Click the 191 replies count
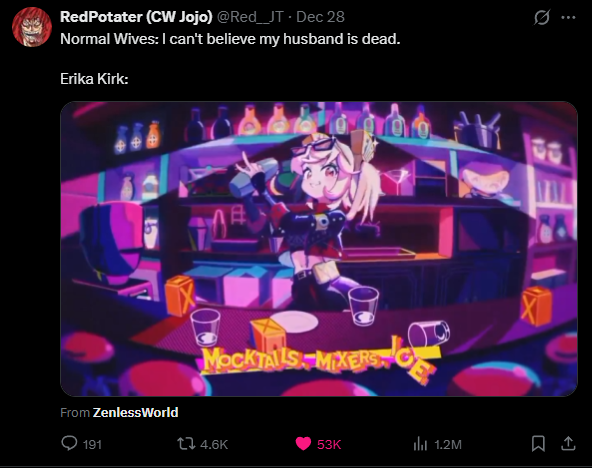Image resolution: width=592 pixels, height=468 pixels. pos(92,445)
